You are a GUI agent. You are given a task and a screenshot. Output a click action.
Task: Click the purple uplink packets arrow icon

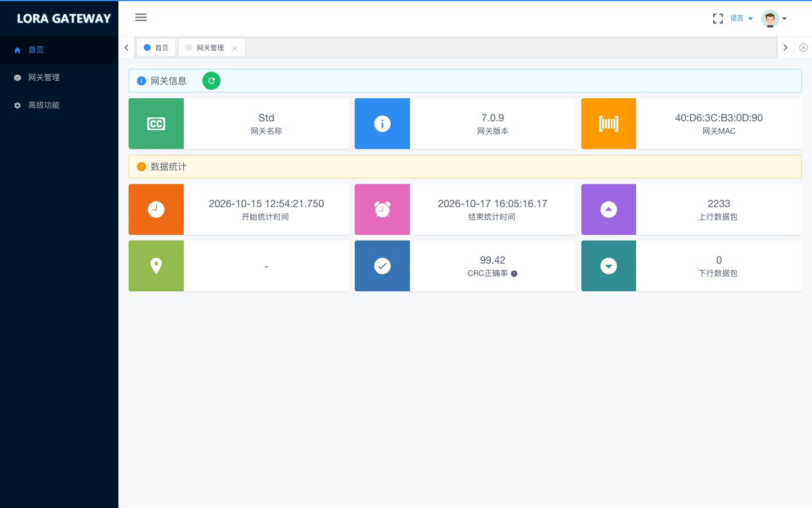[608, 209]
